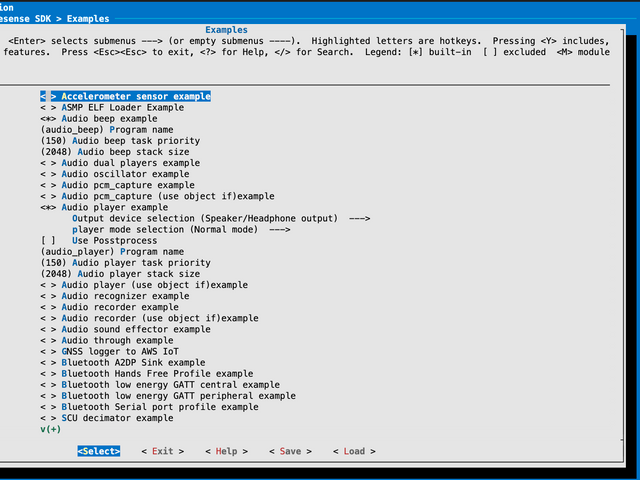Toggle the Audio beep example option
This screenshot has width=640, height=480.
[98, 118]
